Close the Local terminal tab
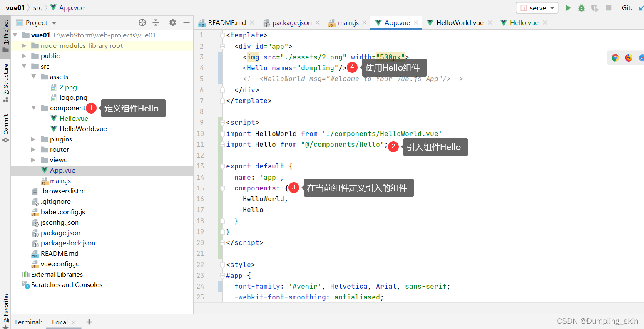 coord(74,322)
